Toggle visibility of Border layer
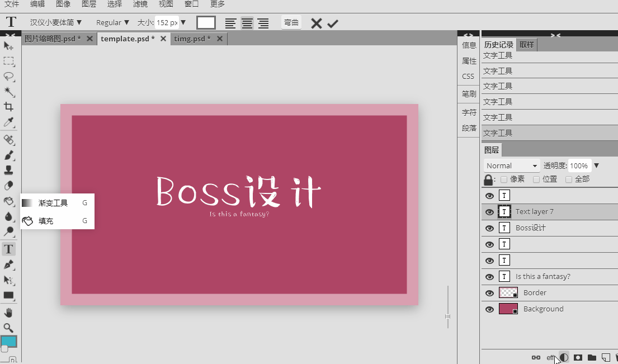 [489, 293]
